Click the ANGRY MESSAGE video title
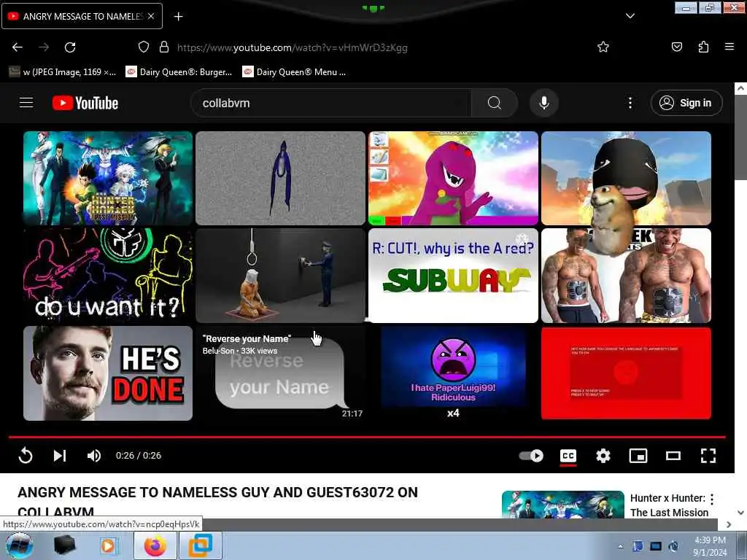The height and width of the screenshot is (560, 747). pos(217,501)
